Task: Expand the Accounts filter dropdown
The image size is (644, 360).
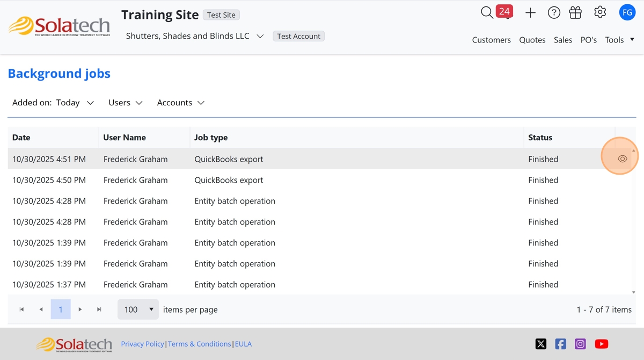Action: pos(181,103)
